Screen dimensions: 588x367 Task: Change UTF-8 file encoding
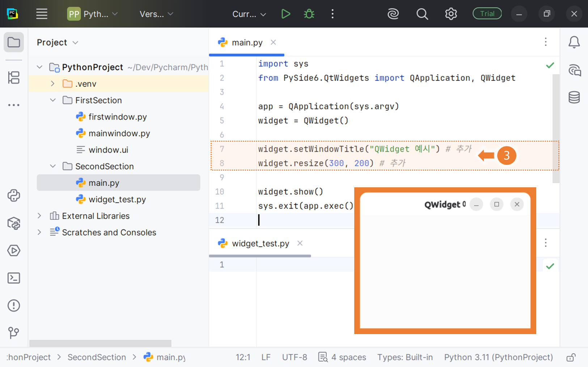tap(295, 357)
